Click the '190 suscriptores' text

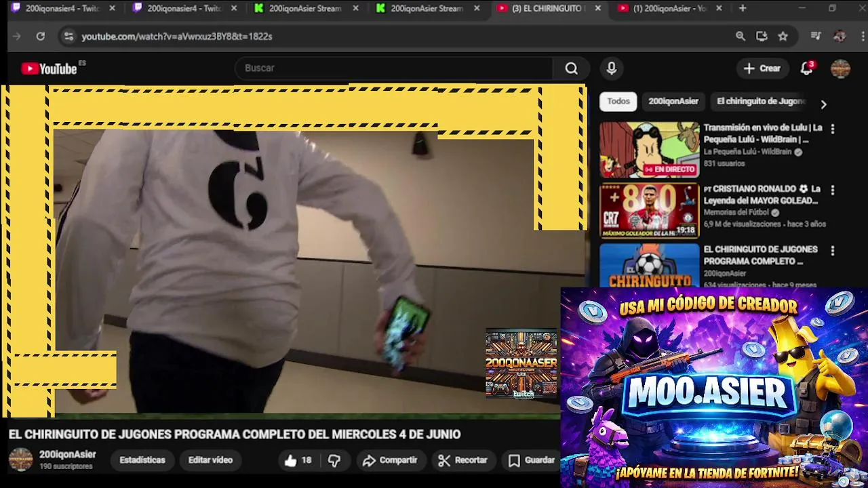point(66,466)
